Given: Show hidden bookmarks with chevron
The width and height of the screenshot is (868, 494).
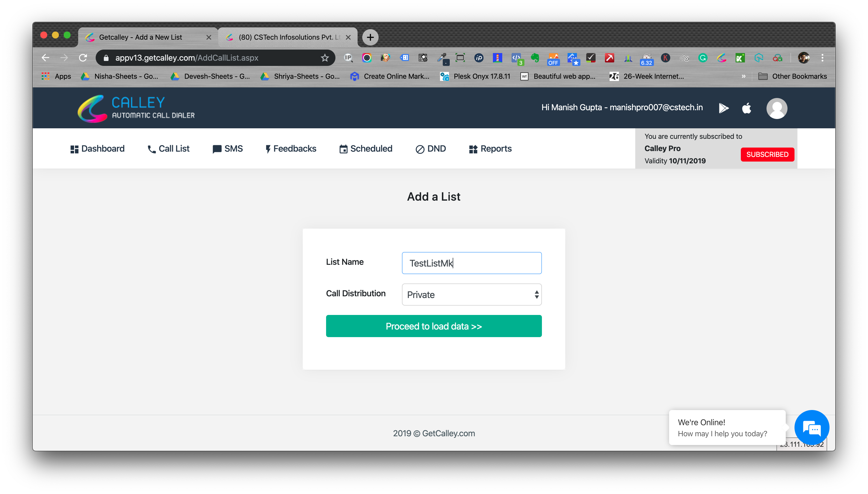Looking at the screenshot, I should tap(743, 76).
